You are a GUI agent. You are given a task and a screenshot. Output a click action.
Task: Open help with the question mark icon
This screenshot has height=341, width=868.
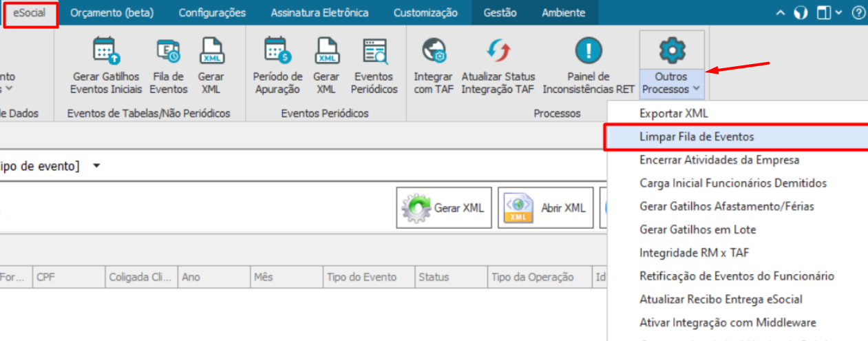858,13
